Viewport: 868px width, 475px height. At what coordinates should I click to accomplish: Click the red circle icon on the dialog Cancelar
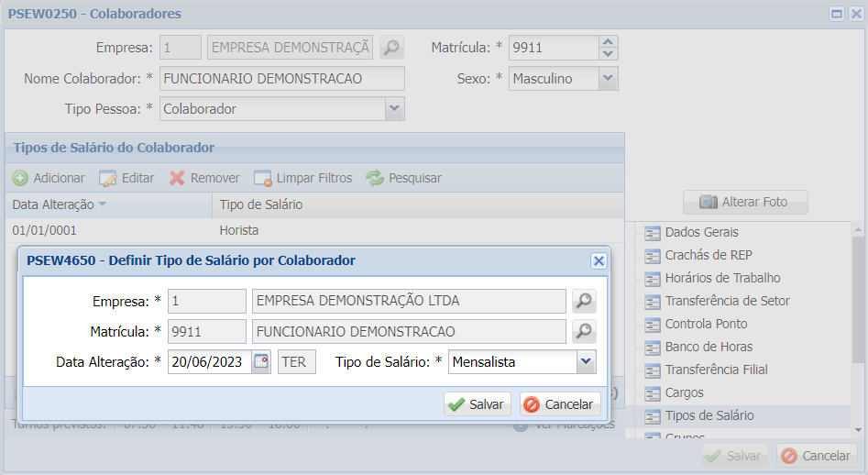pos(532,404)
